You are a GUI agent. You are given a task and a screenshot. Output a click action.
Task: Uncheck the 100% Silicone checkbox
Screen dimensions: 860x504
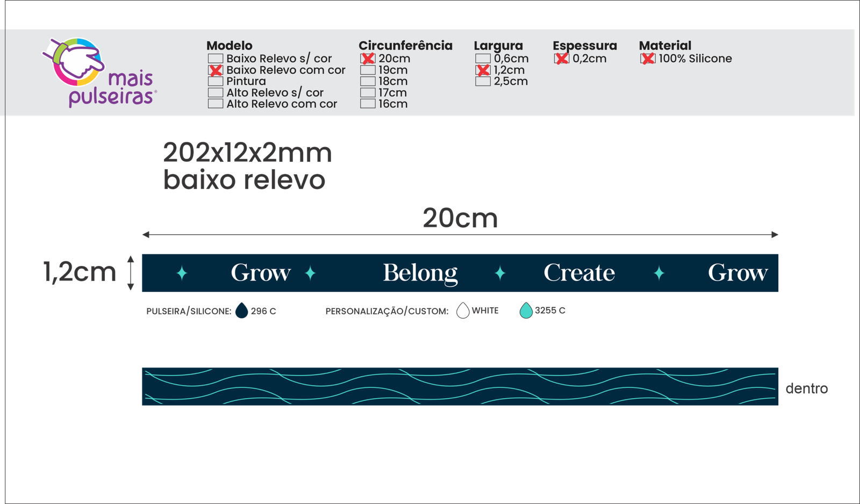pyautogui.click(x=648, y=59)
